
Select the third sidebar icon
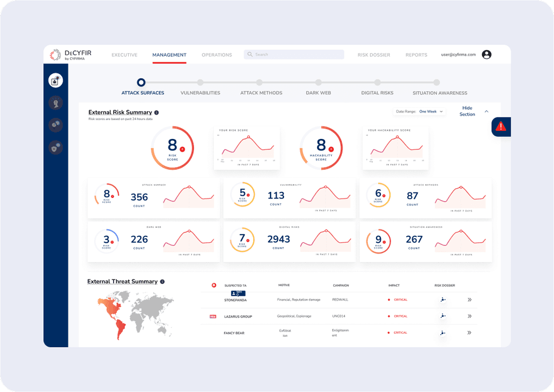pos(56,125)
